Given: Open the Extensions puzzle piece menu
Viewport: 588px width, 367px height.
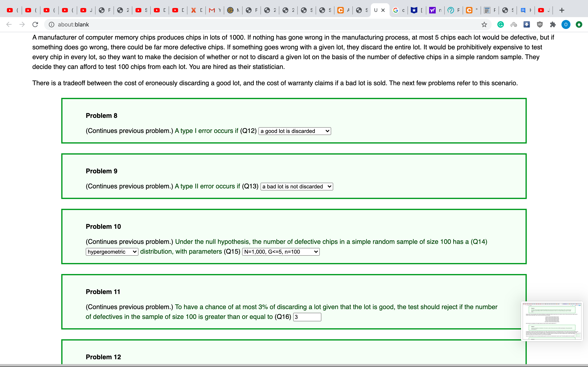Looking at the screenshot, I should click(553, 24).
